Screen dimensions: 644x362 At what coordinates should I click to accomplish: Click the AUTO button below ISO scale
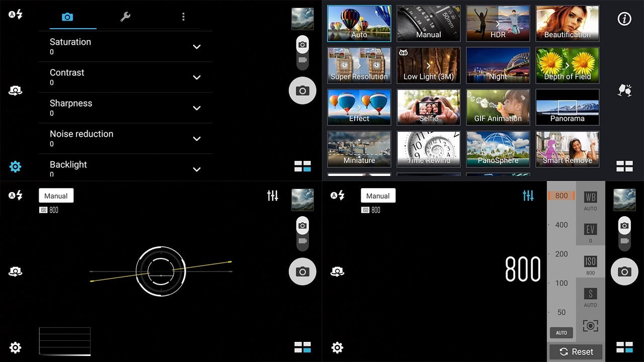(561, 333)
